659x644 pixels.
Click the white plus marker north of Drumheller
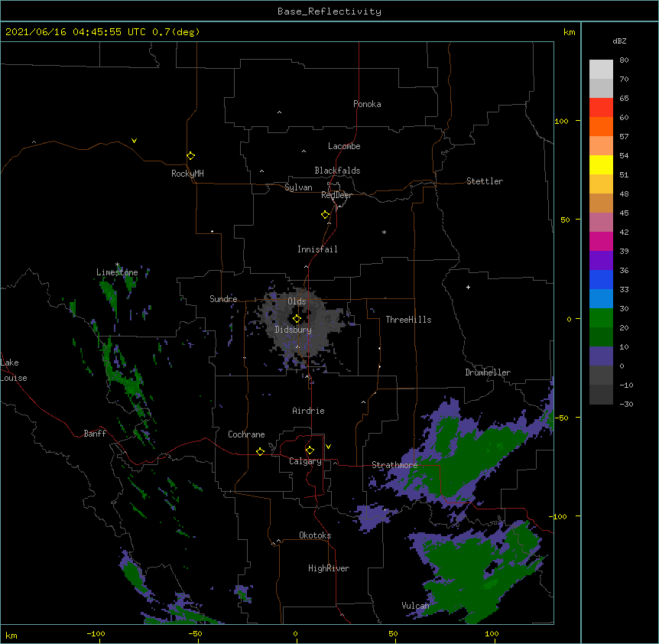click(468, 287)
